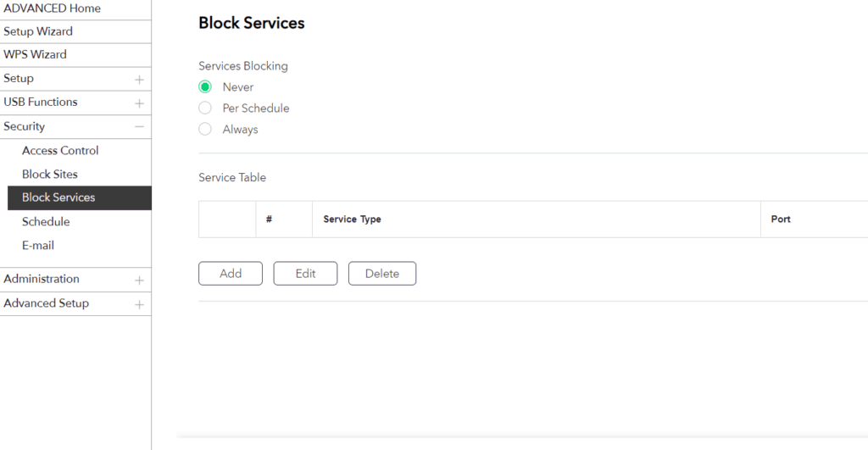
Task: Open E-mail notification settings
Action: tap(38, 246)
